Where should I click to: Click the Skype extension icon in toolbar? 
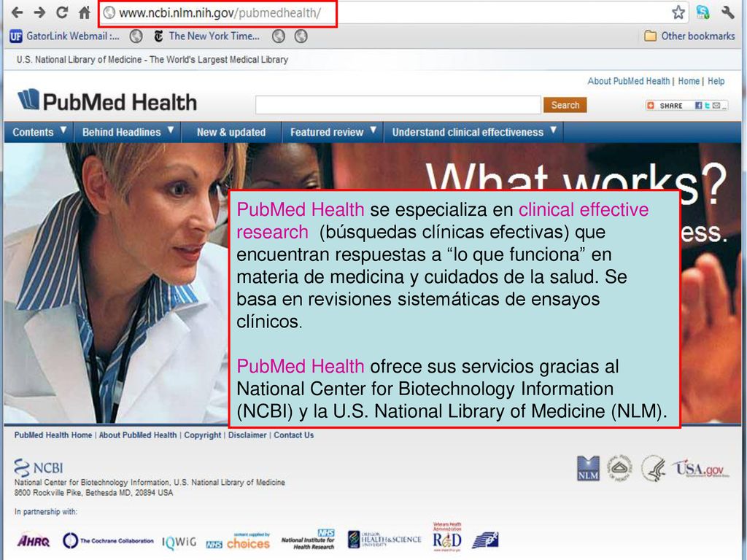pos(703,12)
